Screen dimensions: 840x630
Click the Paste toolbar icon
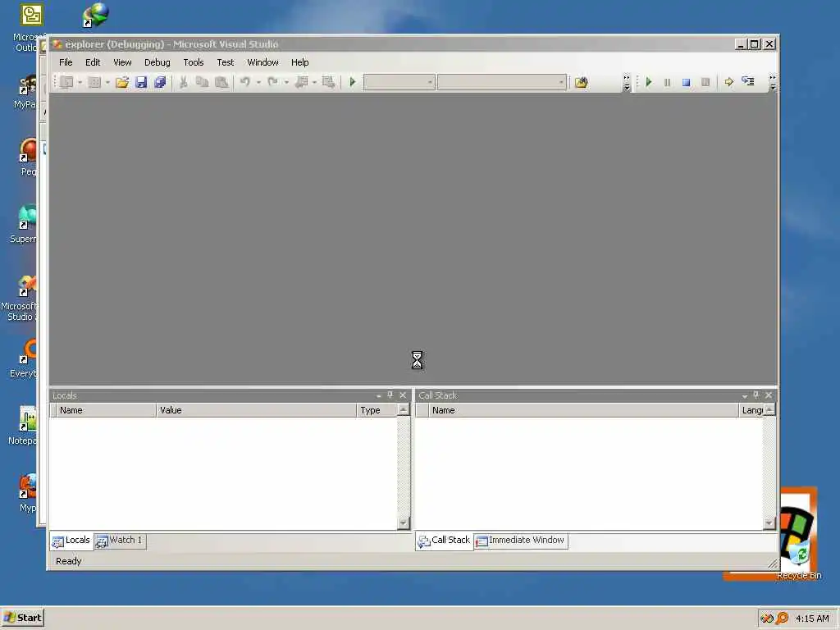pos(221,82)
